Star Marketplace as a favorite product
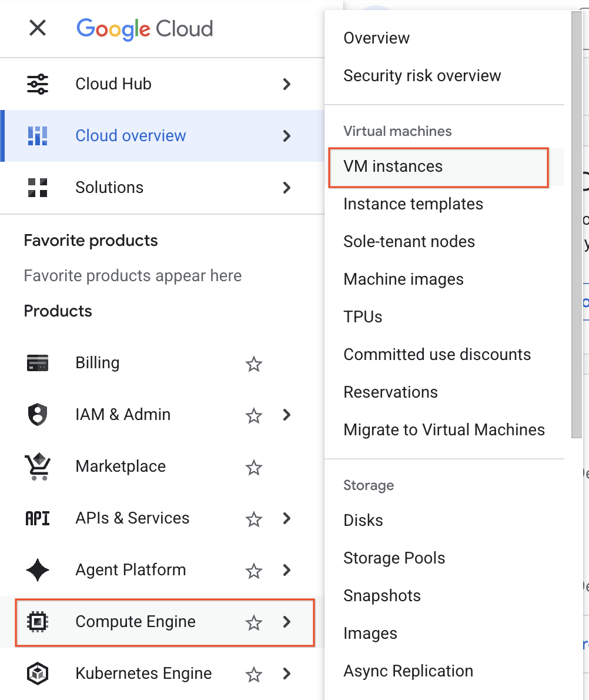 pyautogui.click(x=254, y=468)
